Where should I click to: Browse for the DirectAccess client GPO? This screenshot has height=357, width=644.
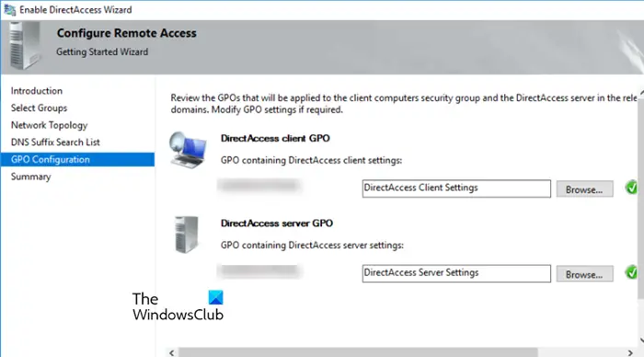(584, 189)
